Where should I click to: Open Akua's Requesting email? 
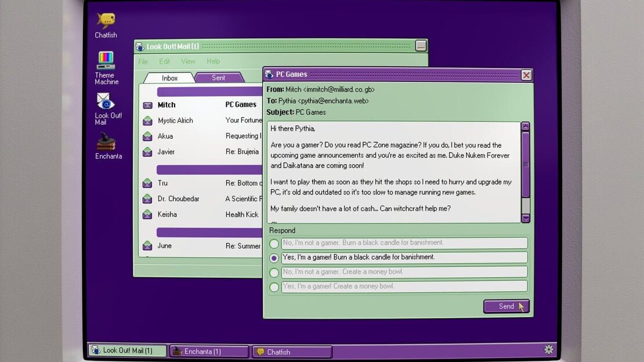[x=202, y=136]
